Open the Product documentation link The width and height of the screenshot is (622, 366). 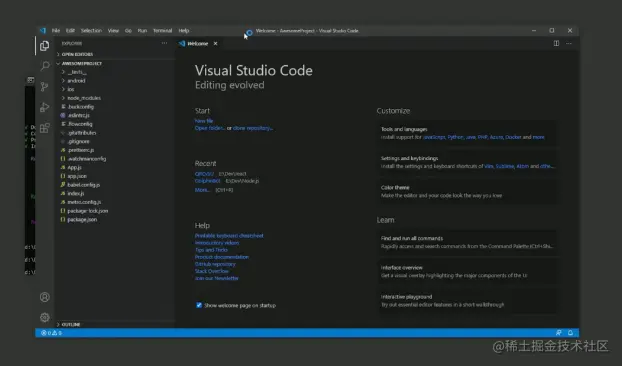[222, 257]
